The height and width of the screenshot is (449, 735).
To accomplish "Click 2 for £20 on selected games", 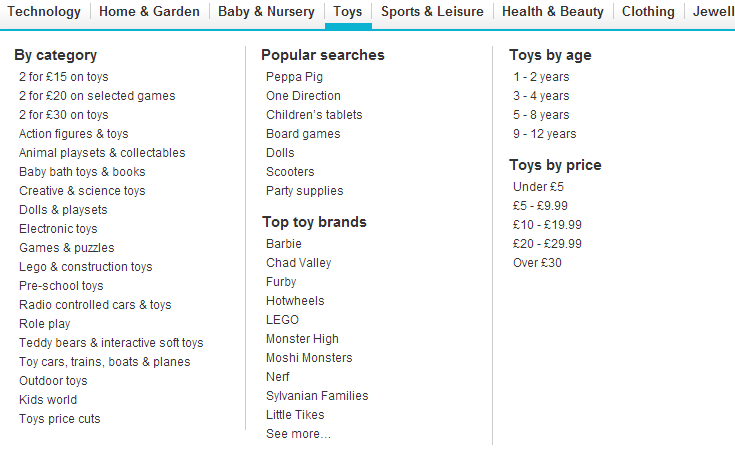I will click(97, 96).
